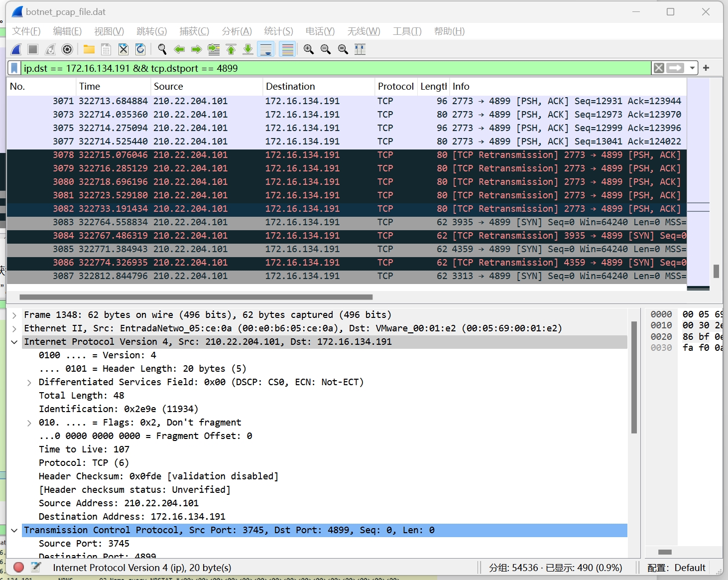Select Source Port: 3745 line

[x=84, y=544]
